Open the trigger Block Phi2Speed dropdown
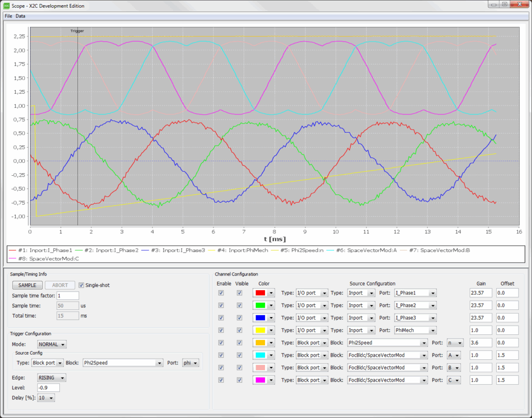The width and height of the screenshot is (532, 418). (123, 363)
